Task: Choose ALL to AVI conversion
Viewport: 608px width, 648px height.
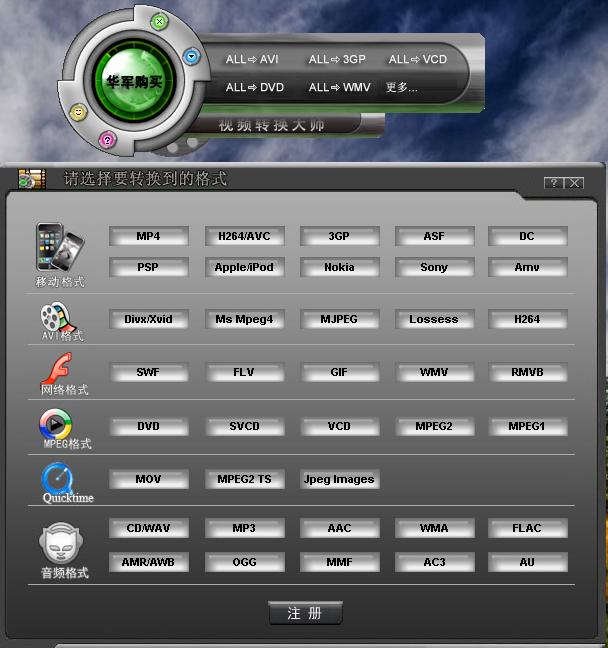Action: [x=252, y=60]
